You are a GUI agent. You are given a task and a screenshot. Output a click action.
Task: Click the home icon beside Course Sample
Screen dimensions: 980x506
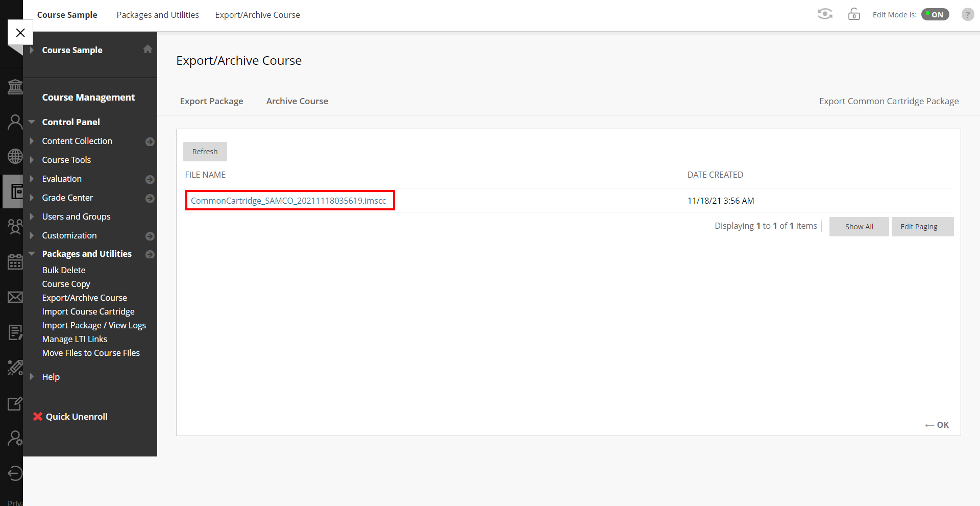[x=148, y=49]
